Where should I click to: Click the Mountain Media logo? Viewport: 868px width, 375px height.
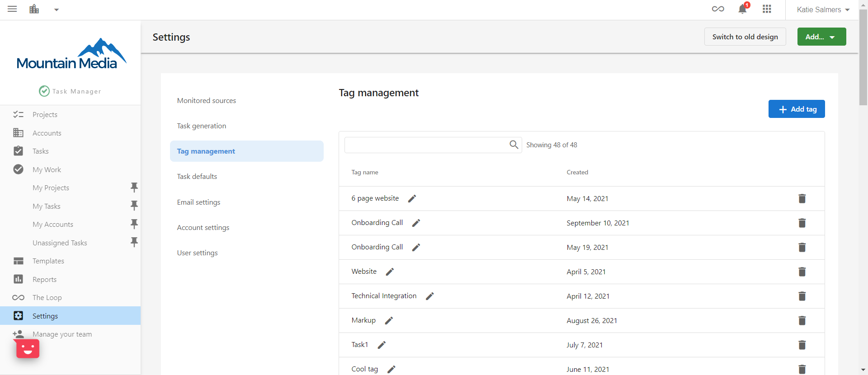[71, 54]
